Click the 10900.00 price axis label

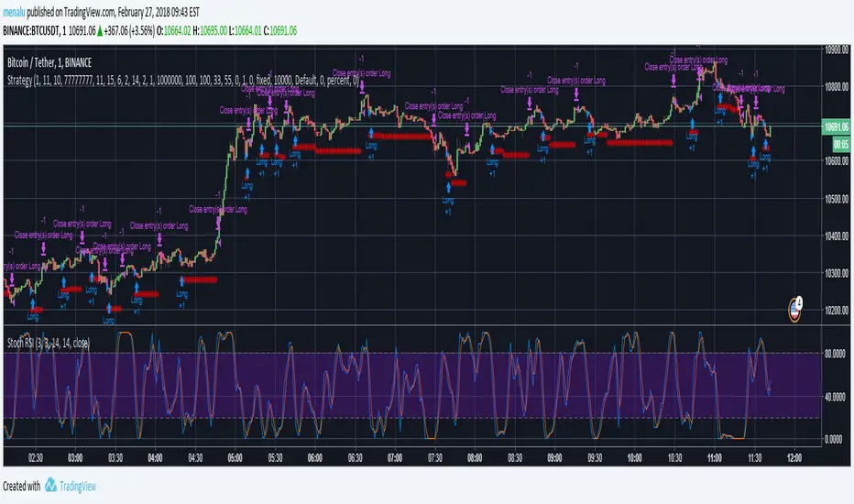coord(837,49)
